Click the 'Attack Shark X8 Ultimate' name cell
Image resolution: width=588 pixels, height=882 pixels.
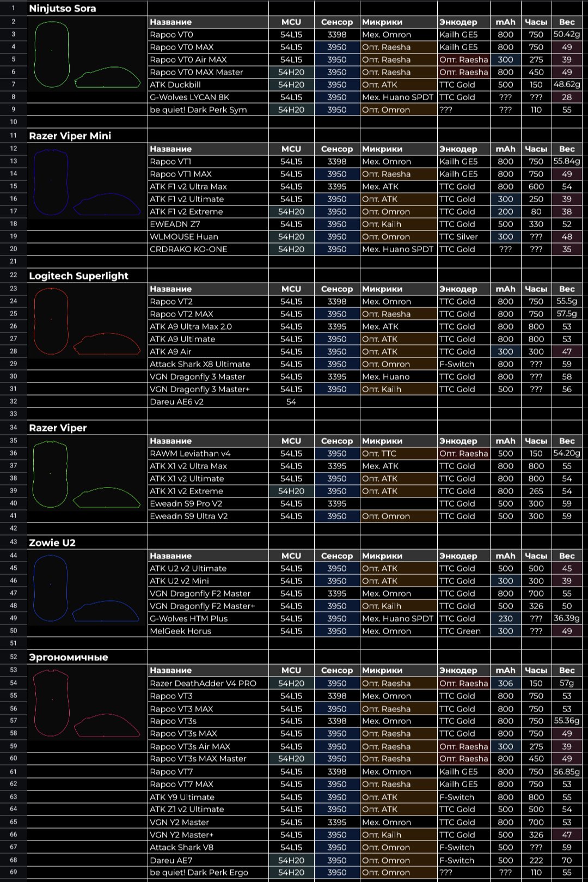tap(209, 364)
